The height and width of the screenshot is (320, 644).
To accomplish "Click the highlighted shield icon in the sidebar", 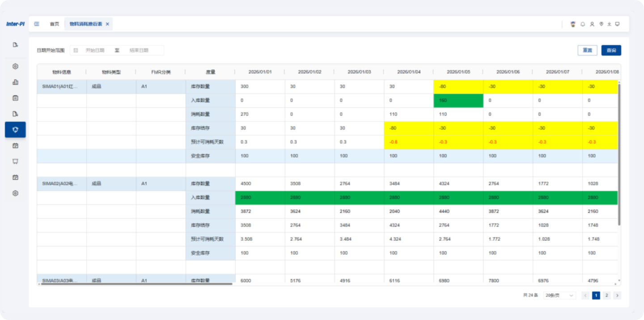I will pos(15,130).
